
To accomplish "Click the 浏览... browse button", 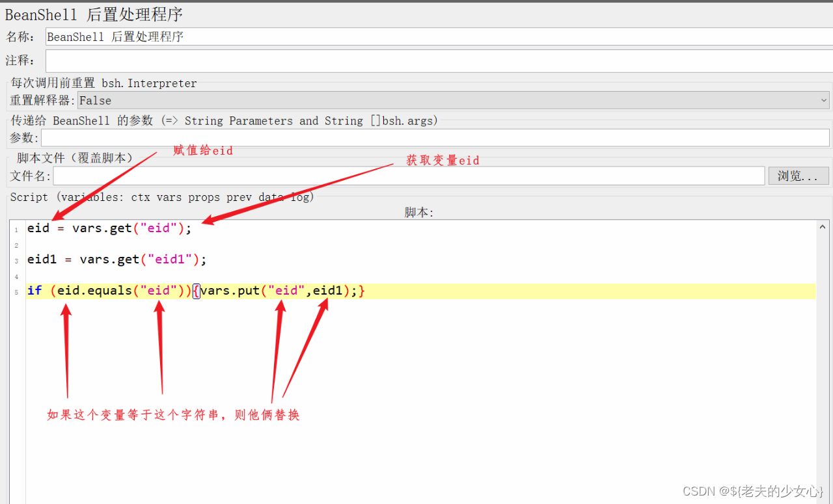I will [799, 176].
